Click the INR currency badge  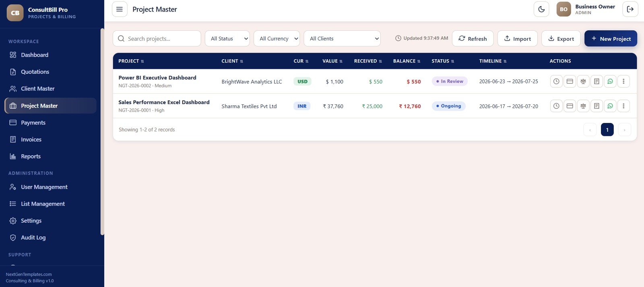click(302, 106)
